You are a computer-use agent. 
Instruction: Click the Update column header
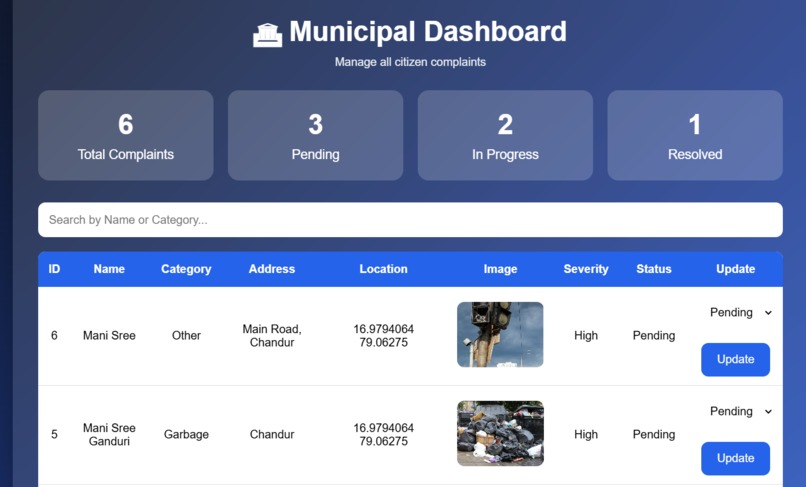coord(736,269)
